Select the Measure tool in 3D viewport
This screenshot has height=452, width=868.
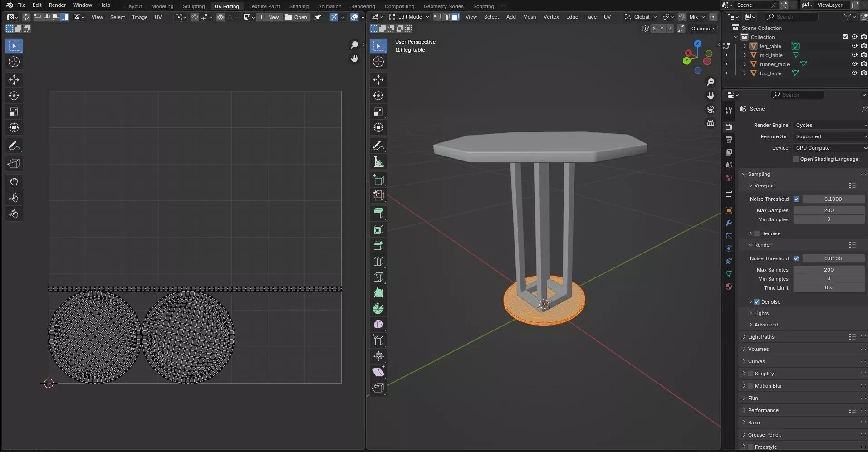[x=378, y=162]
